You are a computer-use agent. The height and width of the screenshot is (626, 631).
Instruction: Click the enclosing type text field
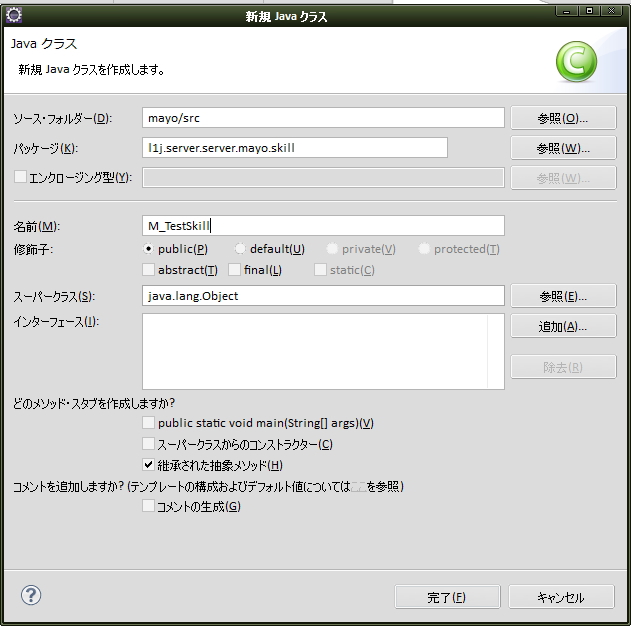pos(323,177)
